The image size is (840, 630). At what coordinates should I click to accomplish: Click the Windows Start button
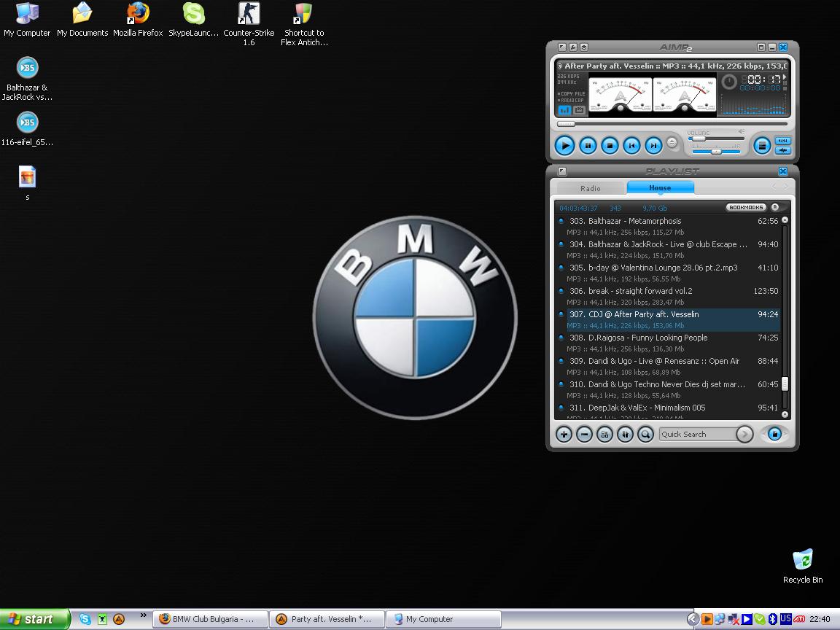click(x=35, y=619)
